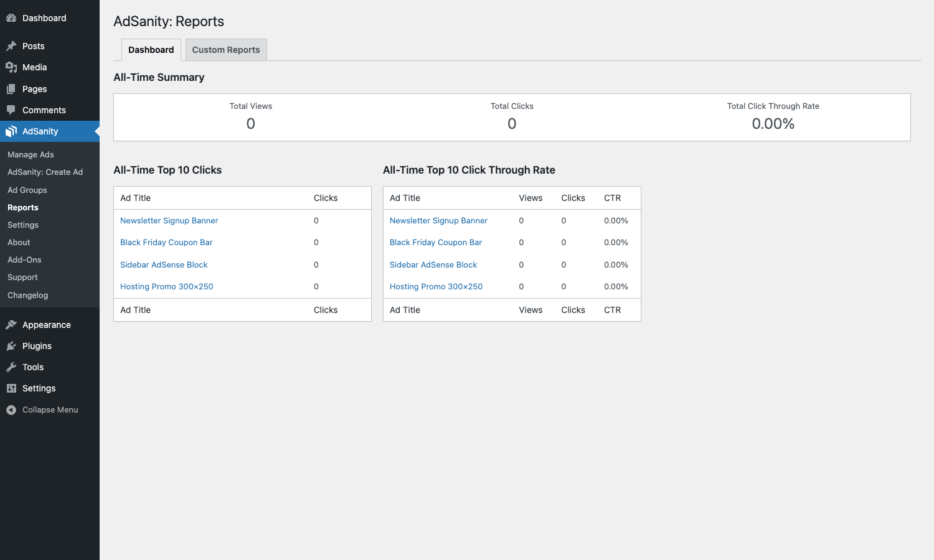Screen dimensions: 934x560
Task: Open AdSanity Settings submenu item
Action: [x=23, y=225]
